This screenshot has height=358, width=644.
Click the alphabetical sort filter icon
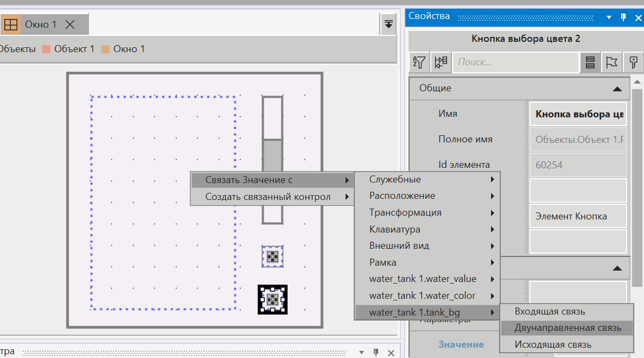coord(419,62)
